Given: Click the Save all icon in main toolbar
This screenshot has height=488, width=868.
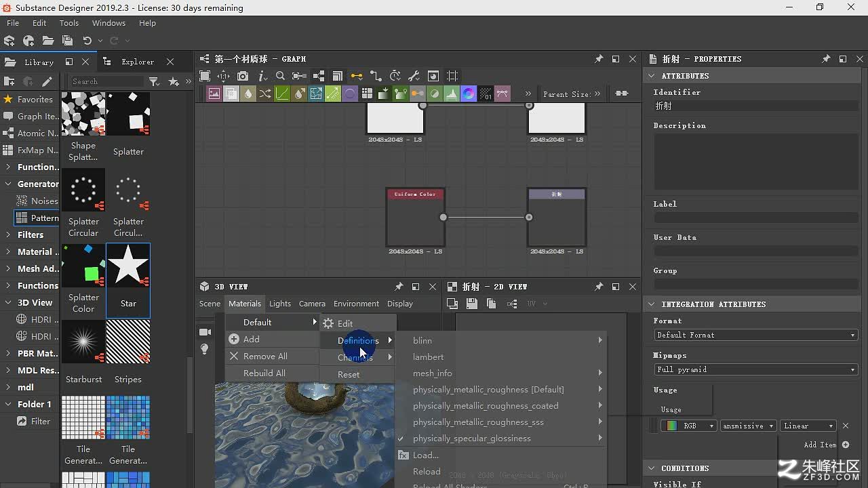Looking at the screenshot, I should point(66,41).
